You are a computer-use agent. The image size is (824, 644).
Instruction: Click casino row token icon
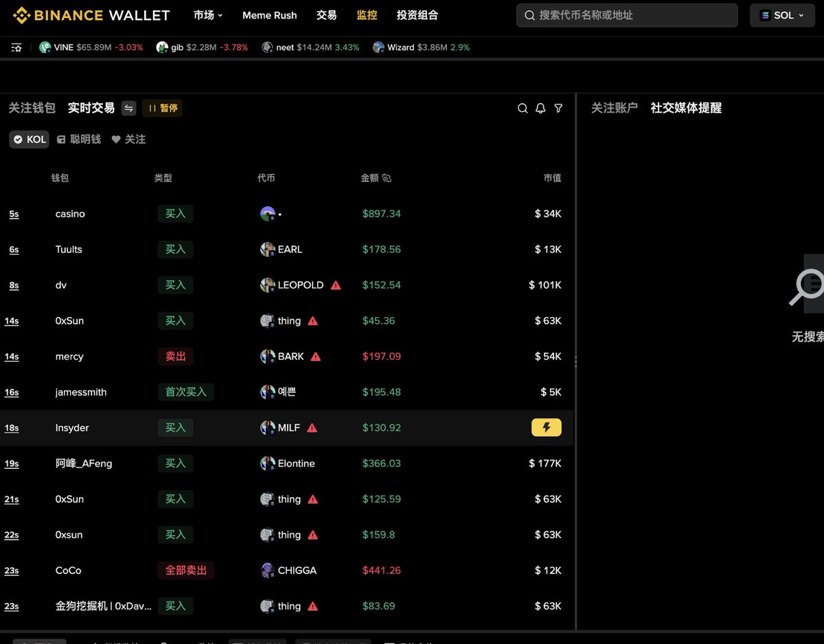click(x=268, y=214)
